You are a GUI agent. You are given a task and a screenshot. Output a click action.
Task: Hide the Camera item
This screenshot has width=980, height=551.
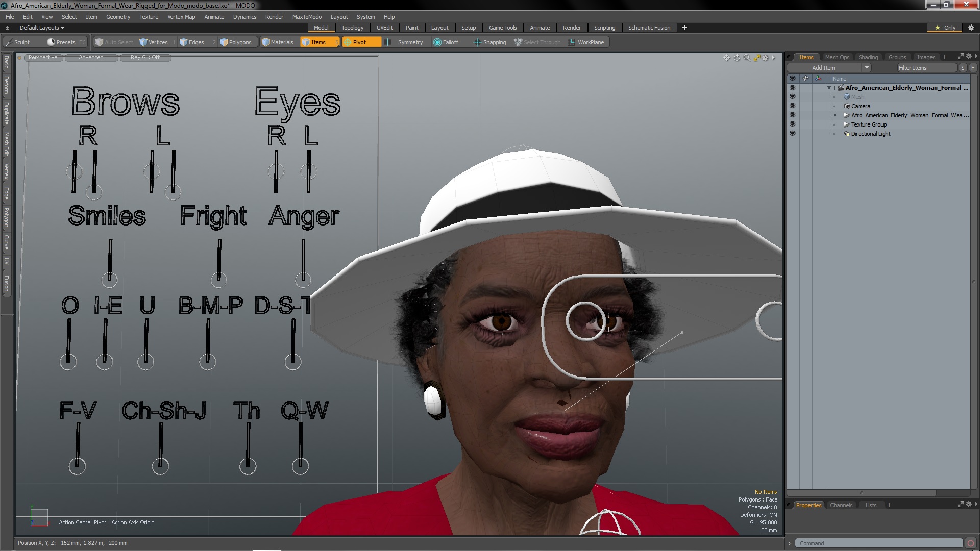point(792,106)
